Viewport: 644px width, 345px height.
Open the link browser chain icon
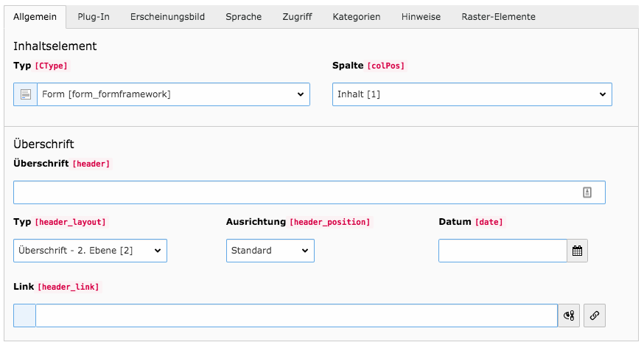coord(595,316)
